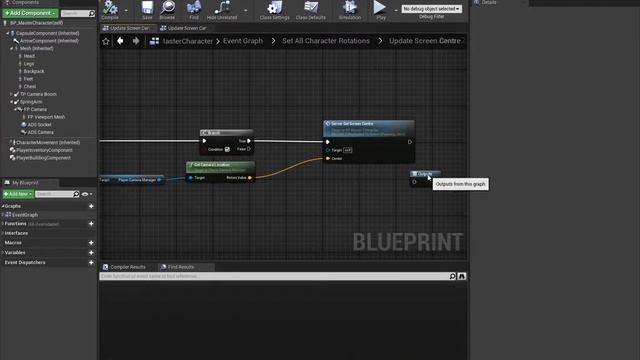This screenshot has height=360, width=640.
Task: Collapse the SpringArm tree arrow
Action: [11, 102]
